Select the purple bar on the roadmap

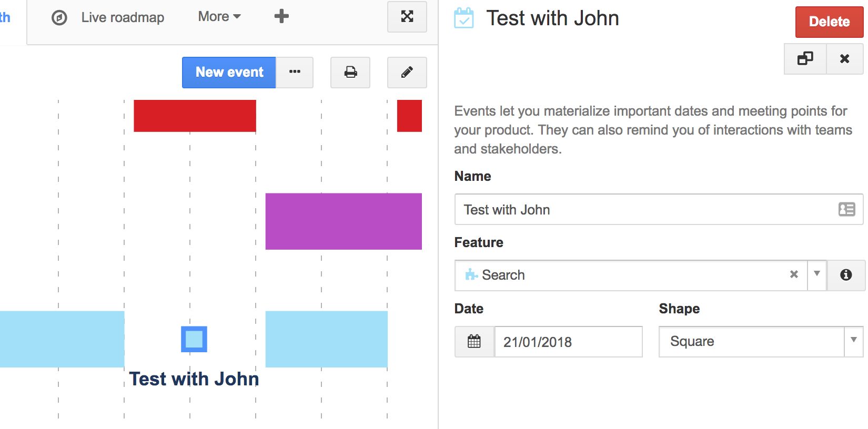pos(344,221)
